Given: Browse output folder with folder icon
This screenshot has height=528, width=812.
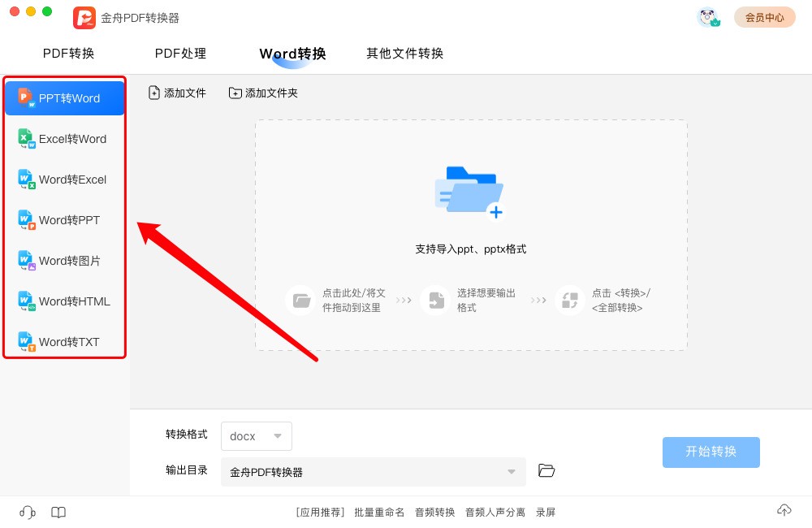Looking at the screenshot, I should pyautogui.click(x=546, y=470).
